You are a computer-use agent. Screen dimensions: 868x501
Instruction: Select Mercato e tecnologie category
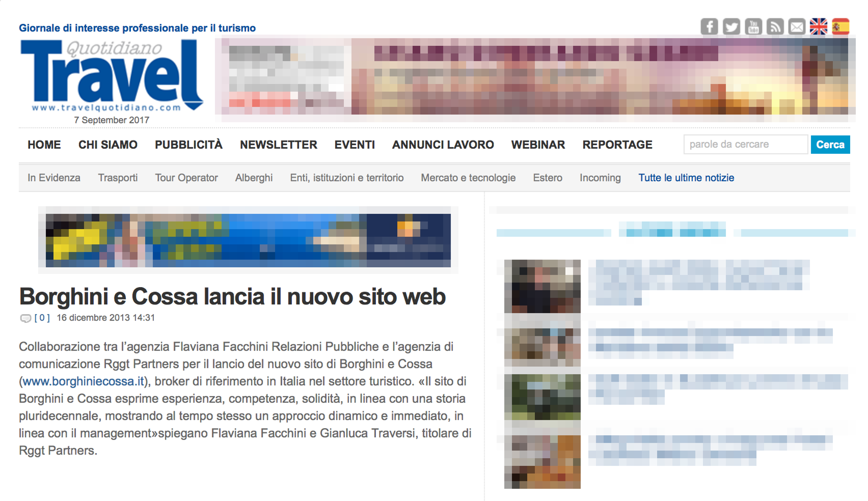(x=468, y=178)
